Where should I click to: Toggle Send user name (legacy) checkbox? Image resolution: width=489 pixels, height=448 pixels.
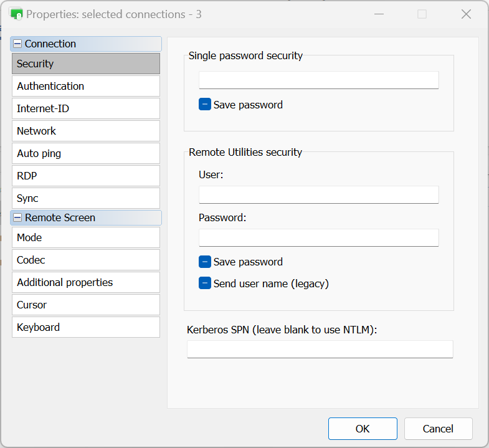click(205, 284)
